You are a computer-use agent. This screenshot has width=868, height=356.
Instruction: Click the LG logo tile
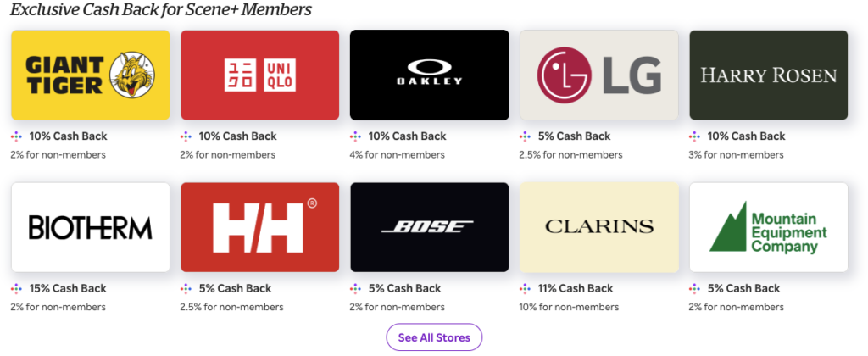pos(598,75)
